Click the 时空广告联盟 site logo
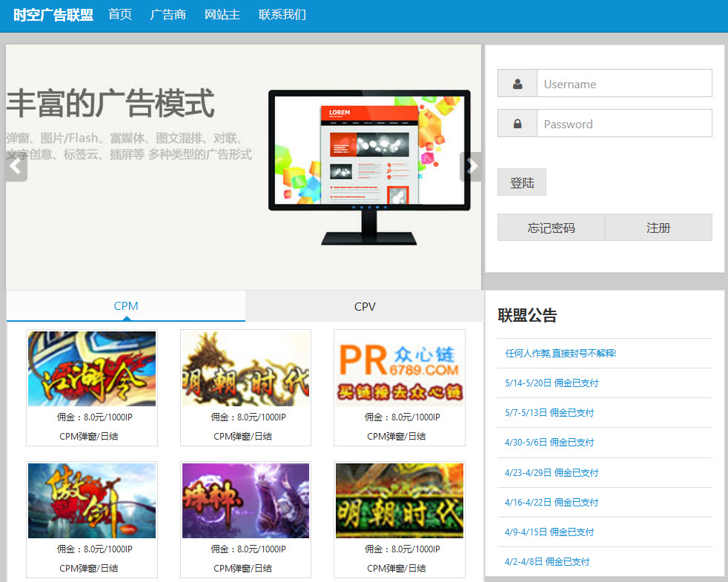 [53, 15]
